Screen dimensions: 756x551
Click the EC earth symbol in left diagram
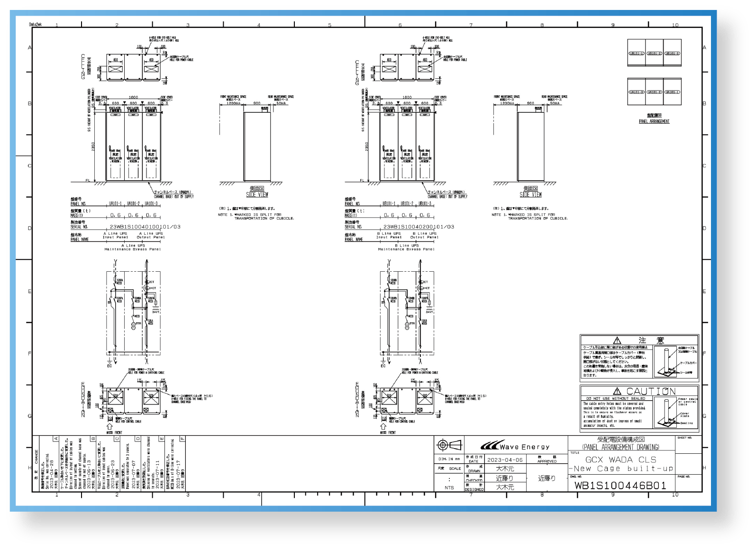click(110, 364)
